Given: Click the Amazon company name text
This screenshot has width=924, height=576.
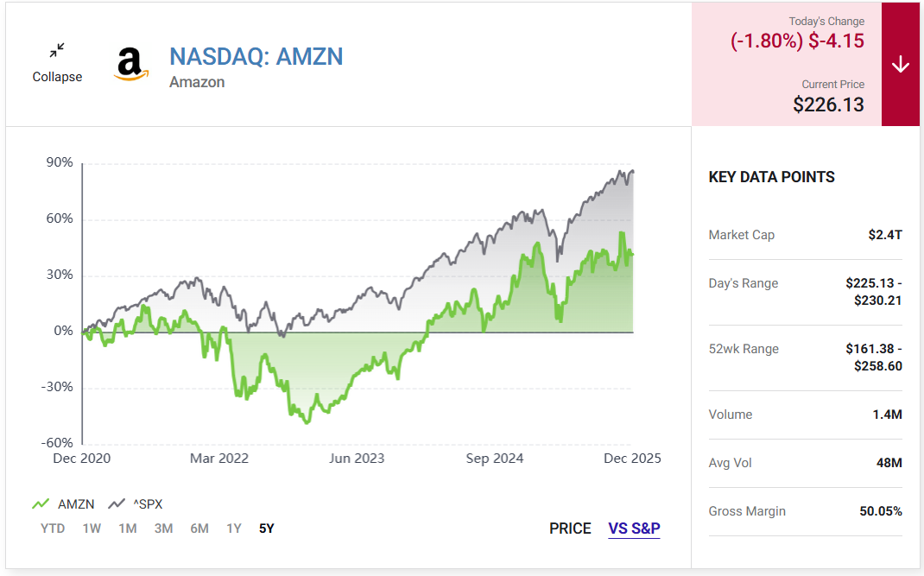Looking at the screenshot, I should [x=197, y=82].
